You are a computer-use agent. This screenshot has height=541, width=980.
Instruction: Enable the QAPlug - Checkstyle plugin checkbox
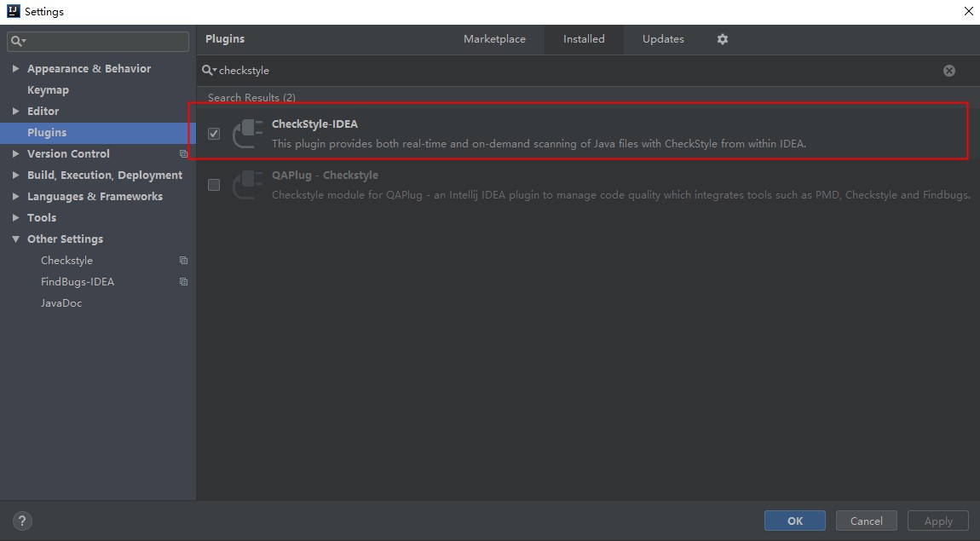(214, 185)
